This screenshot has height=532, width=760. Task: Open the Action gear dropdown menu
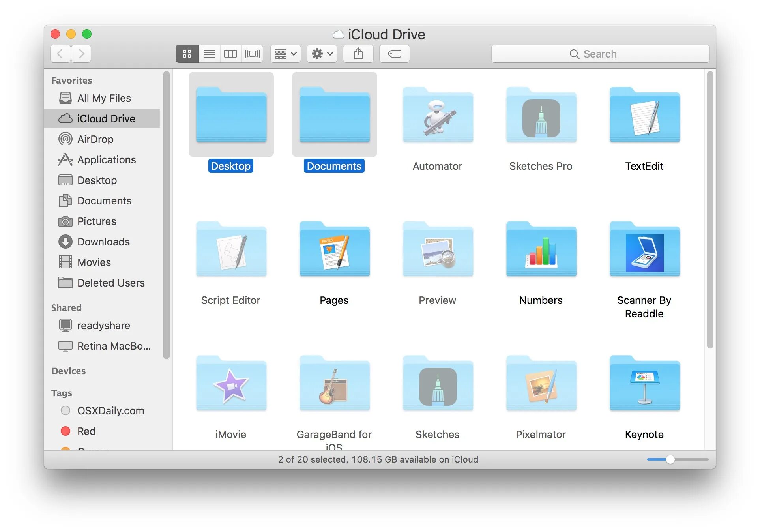click(x=322, y=54)
